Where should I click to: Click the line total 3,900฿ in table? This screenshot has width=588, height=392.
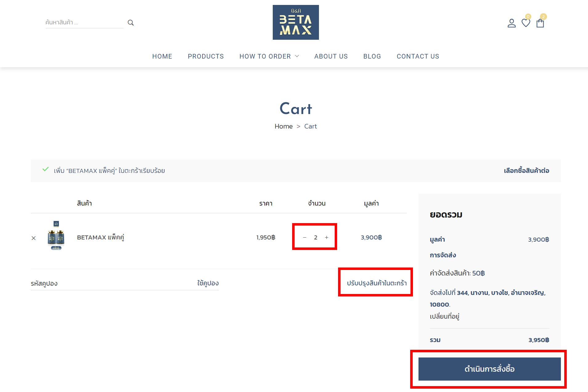coord(371,237)
